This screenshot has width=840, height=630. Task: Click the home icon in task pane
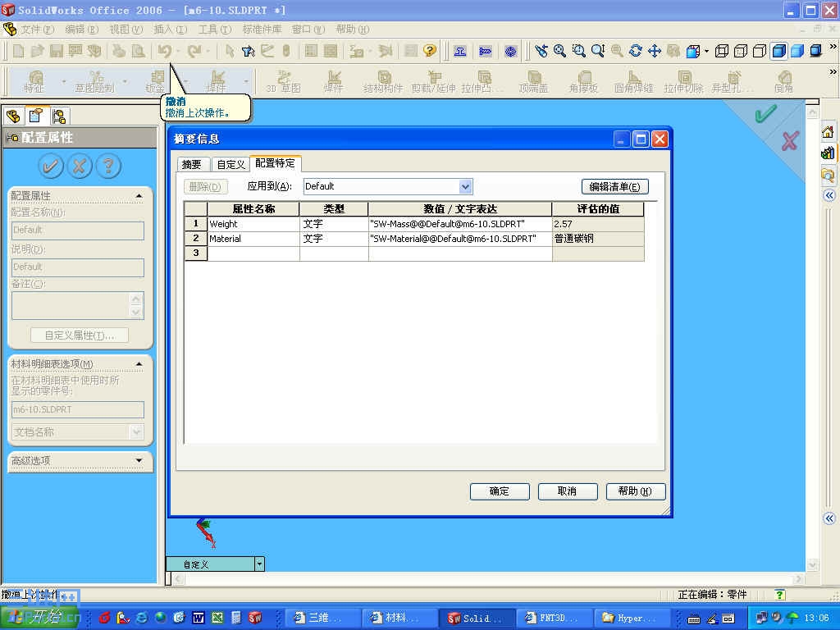coord(828,132)
